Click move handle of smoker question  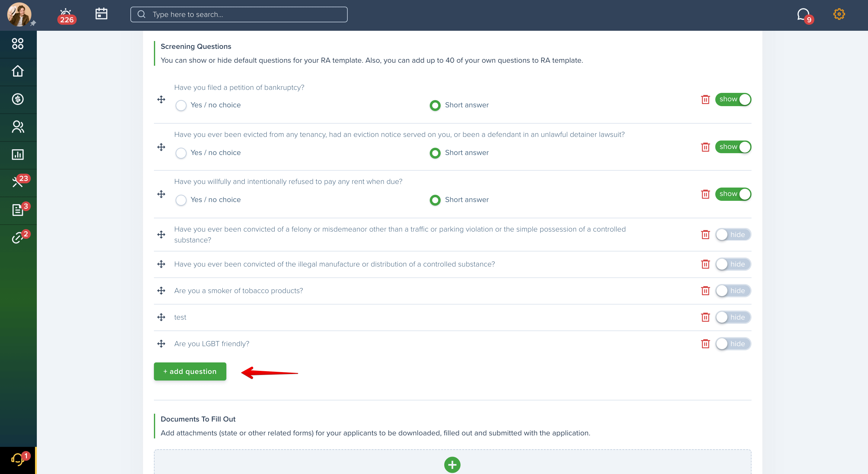click(161, 291)
